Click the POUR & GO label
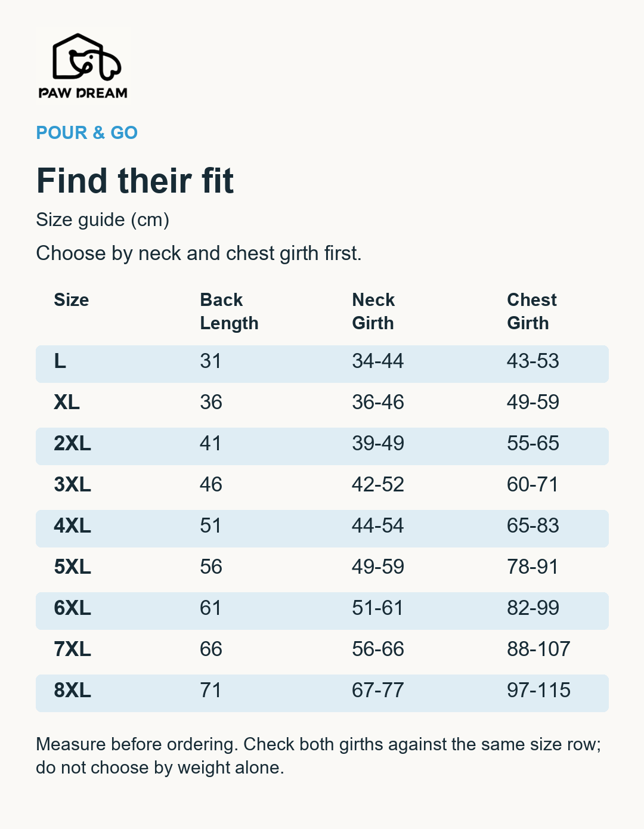The height and width of the screenshot is (829, 644). 87,132
